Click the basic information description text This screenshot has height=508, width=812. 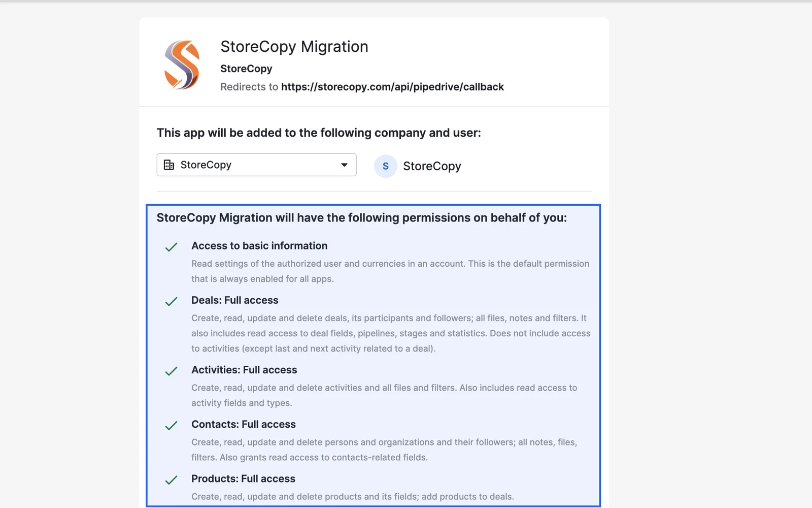coord(390,271)
